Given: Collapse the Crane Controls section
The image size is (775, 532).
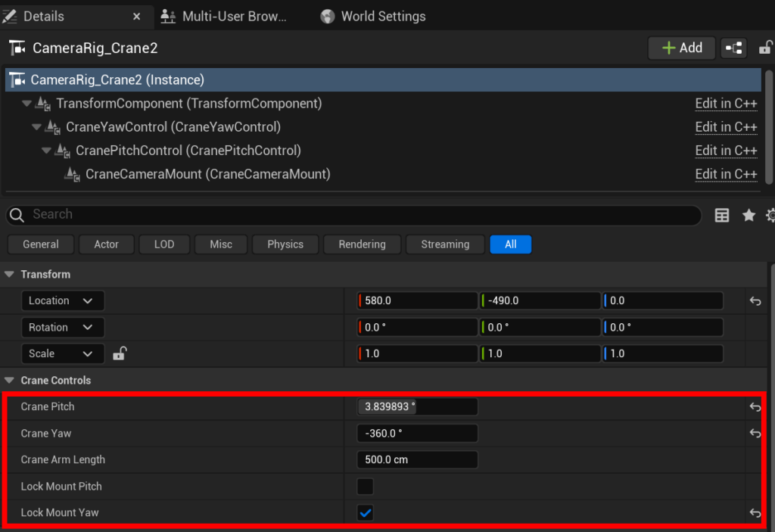Looking at the screenshot, I should (x=10, y=381).
